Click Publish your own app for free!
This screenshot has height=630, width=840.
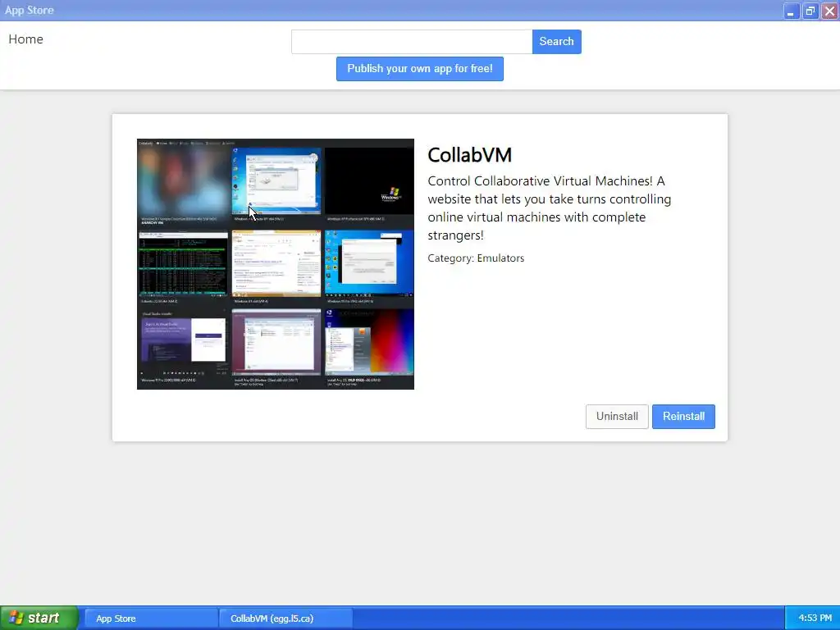[419, 69]
